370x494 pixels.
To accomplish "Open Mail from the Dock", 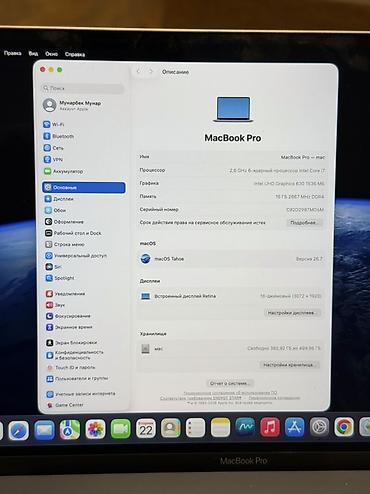I will 44,429.
